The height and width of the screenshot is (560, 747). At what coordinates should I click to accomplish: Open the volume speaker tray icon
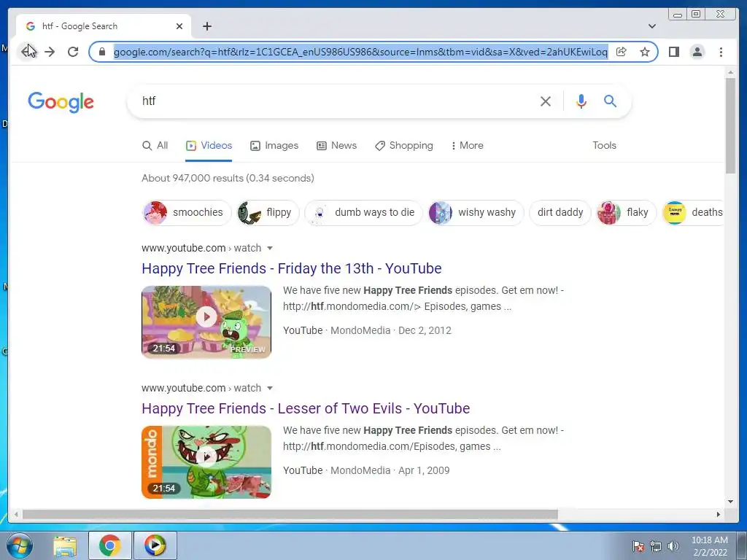[x=673, y=546]
